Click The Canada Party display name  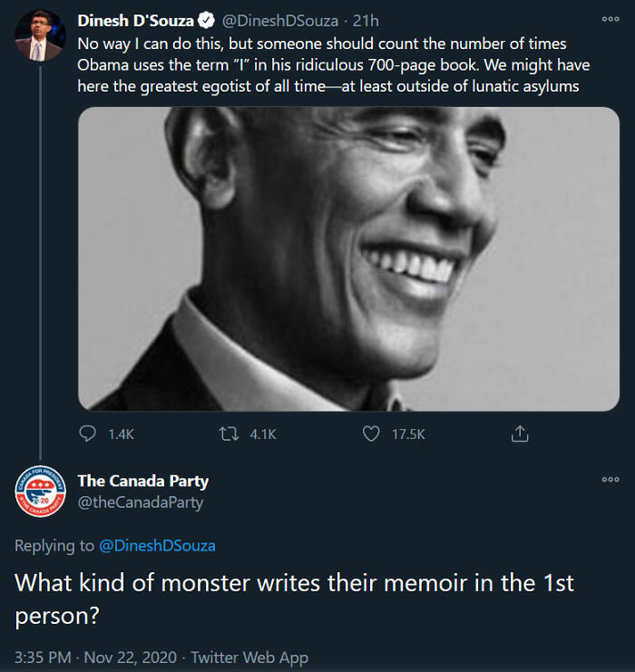(x=142, y=481)
